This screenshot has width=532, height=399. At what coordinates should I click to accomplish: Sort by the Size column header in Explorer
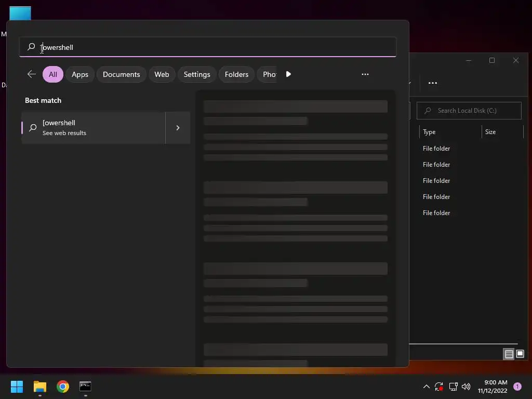(490, 131)
